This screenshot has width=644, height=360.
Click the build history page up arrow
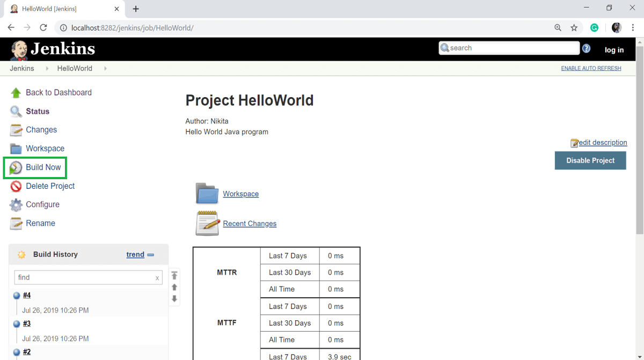pos(174,288)
